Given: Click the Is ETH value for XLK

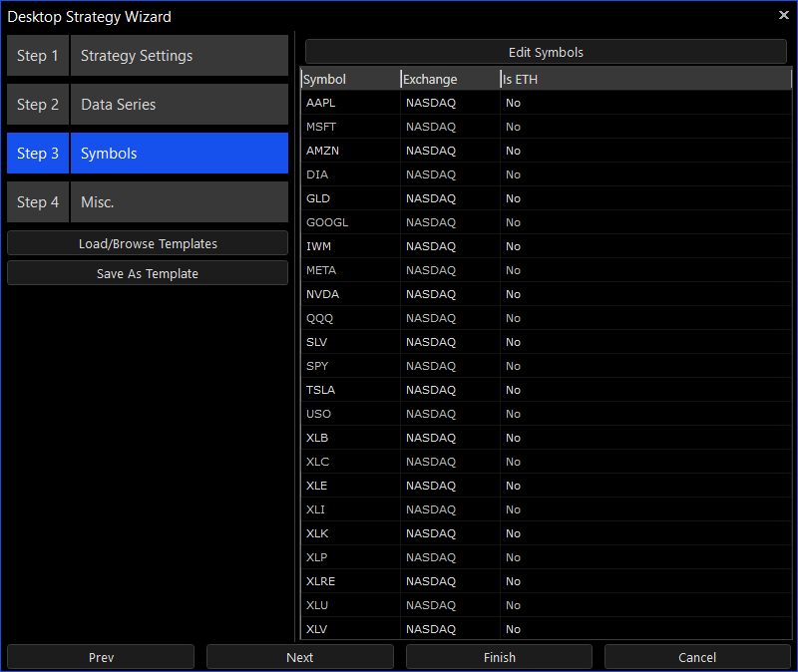Looking at the screenshot, I should pyautogui.click(x=645, y=533).
